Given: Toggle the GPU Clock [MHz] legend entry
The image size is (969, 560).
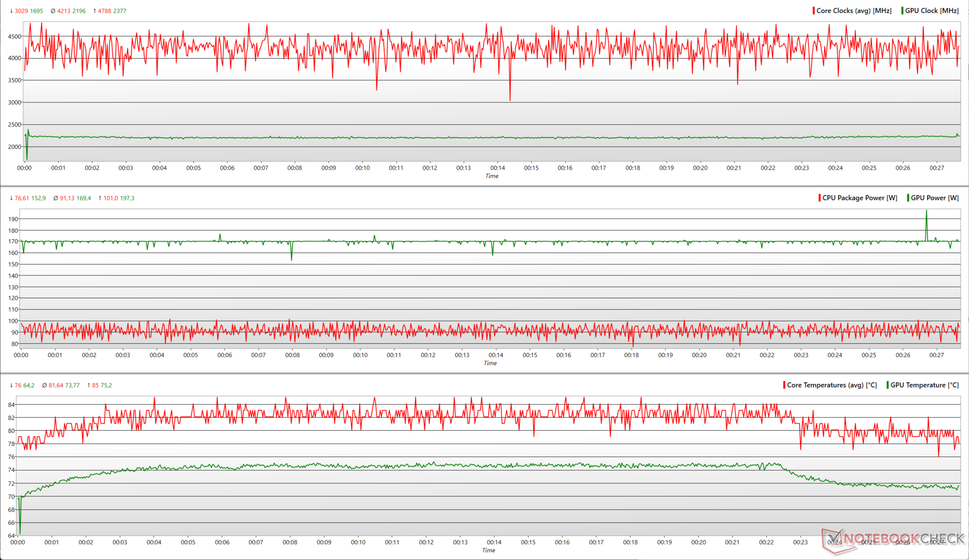Looking at the screenshot, I should [x=932, y=11].
